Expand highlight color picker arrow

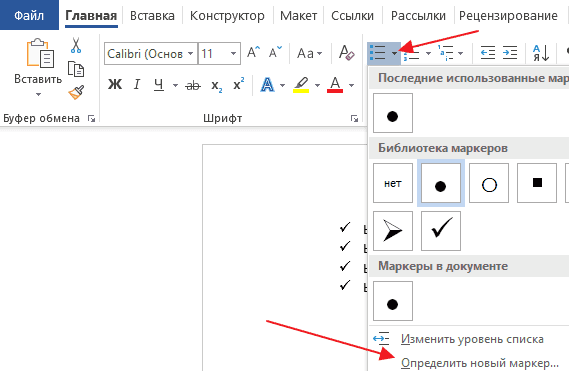317,85
